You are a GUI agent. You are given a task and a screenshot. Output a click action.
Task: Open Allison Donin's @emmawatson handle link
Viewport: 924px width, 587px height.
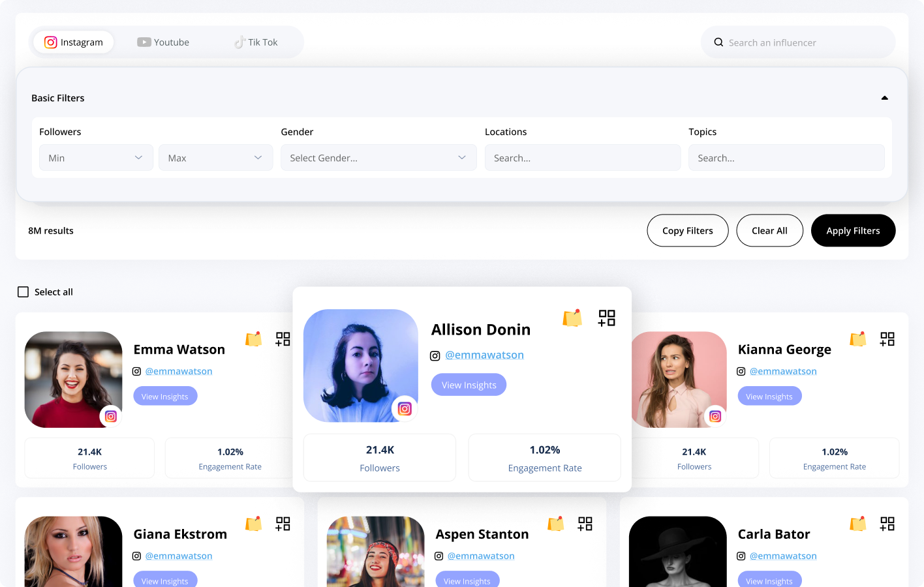coord(484,355)
